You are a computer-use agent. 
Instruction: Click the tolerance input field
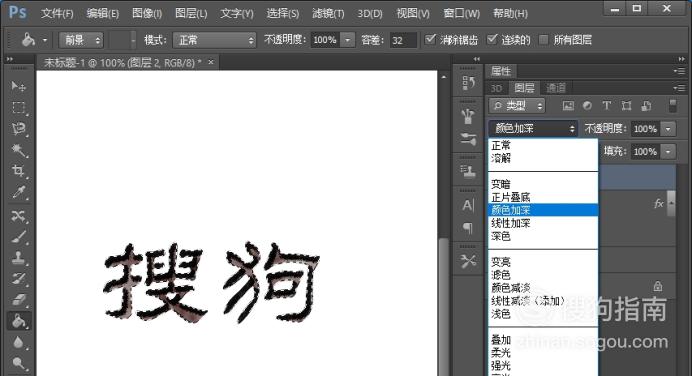[x=402, y=40]
